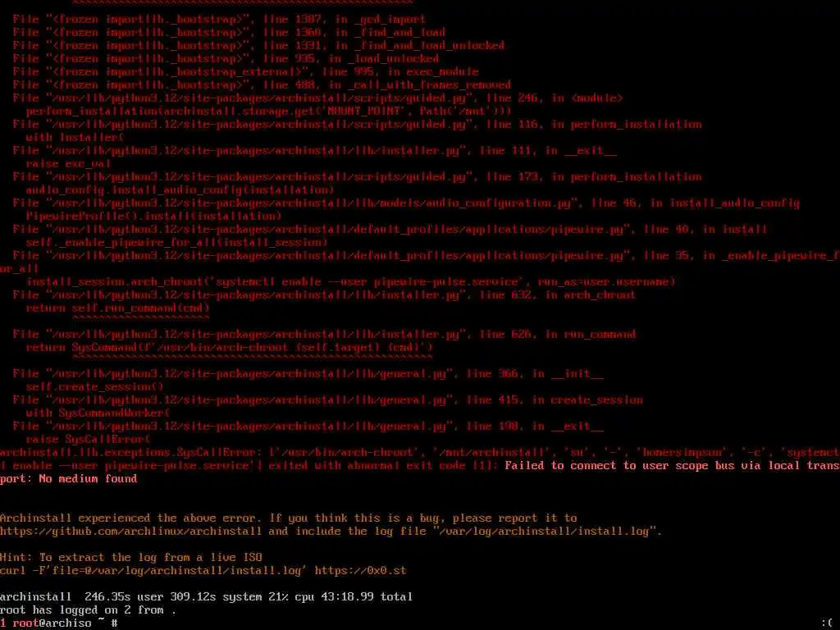The width and height of the screenshot is (840, 630).
Task: Click the 'with Installer(' line
Action: click(75, 138)
